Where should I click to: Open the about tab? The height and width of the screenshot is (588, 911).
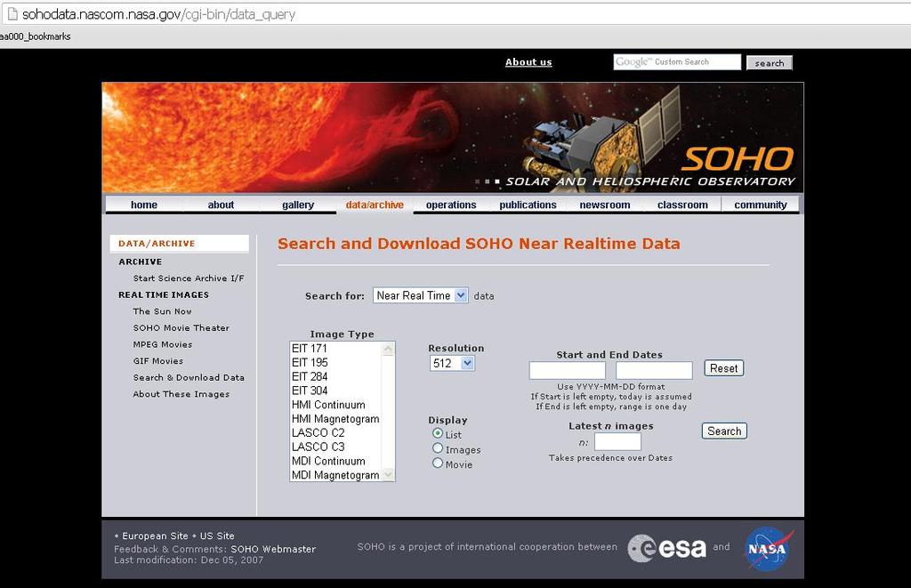(x=221, y=205)
